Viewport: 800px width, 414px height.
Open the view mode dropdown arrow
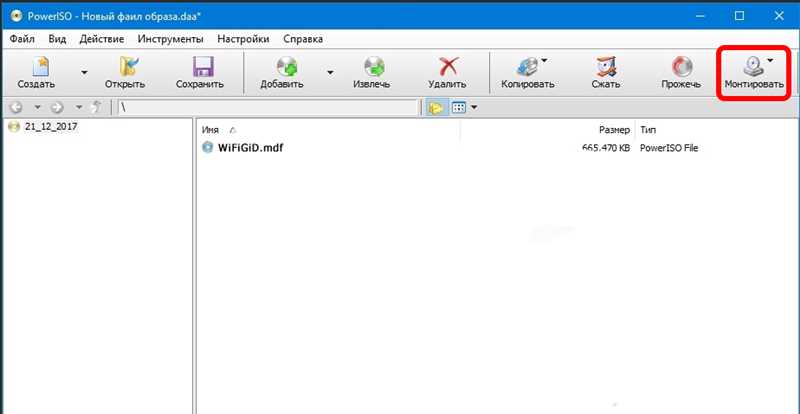pyautogui.click(x=474, y=108)
